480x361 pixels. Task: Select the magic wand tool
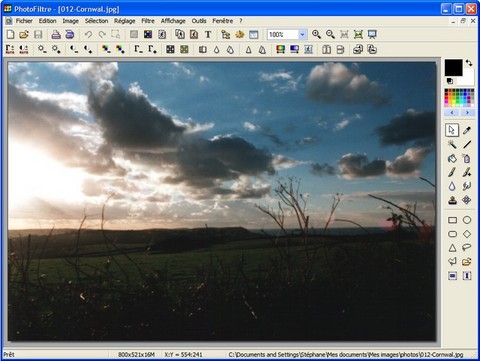(452, 144)
